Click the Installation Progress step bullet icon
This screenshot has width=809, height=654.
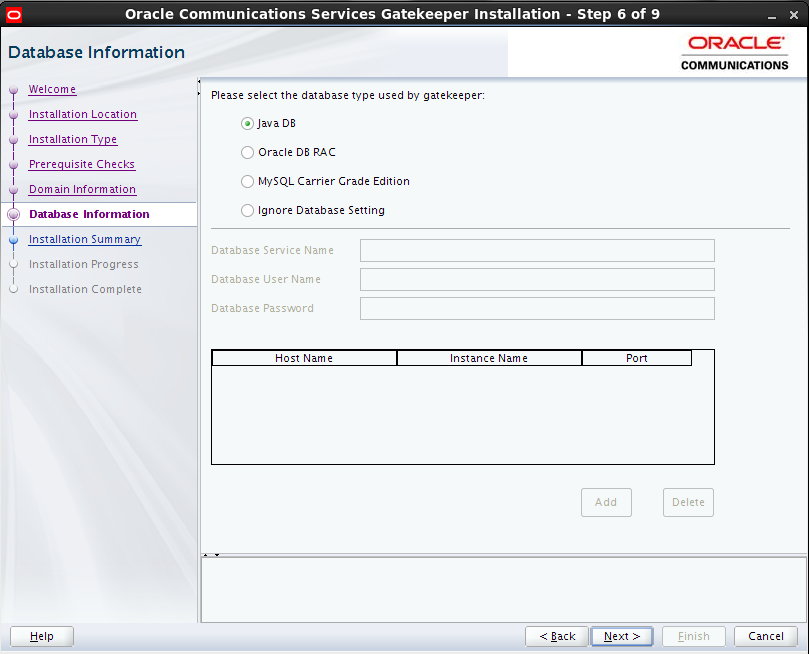pyautogui.click(x=14, y=265)
